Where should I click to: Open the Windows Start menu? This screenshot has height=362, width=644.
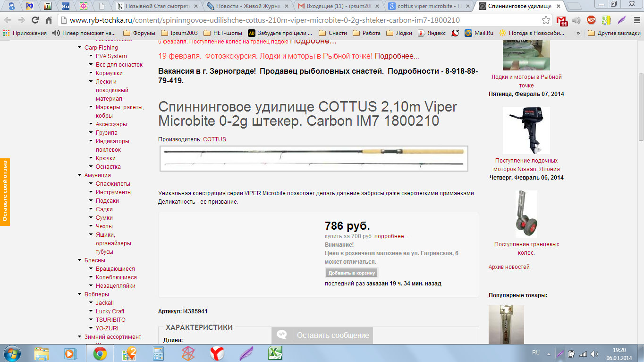(11, 353)
